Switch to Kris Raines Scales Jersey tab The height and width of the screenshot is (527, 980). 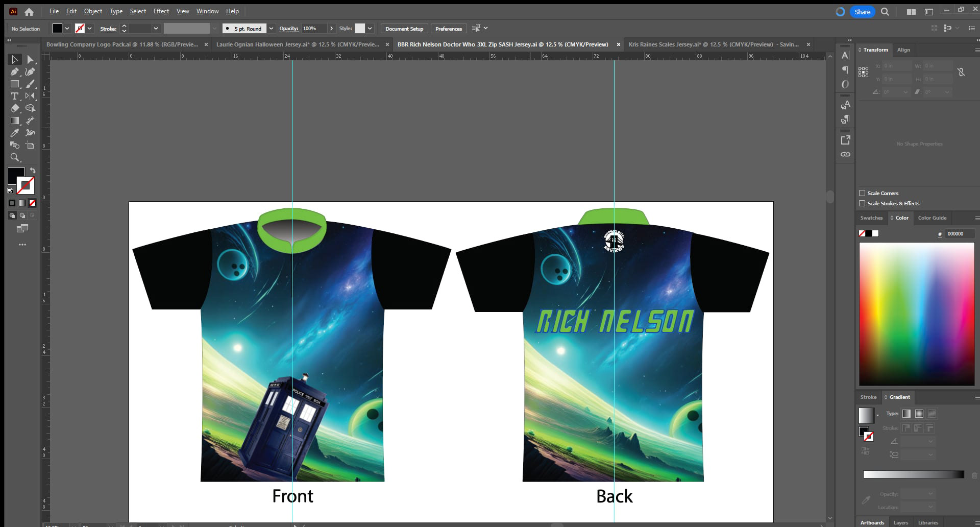714,44
